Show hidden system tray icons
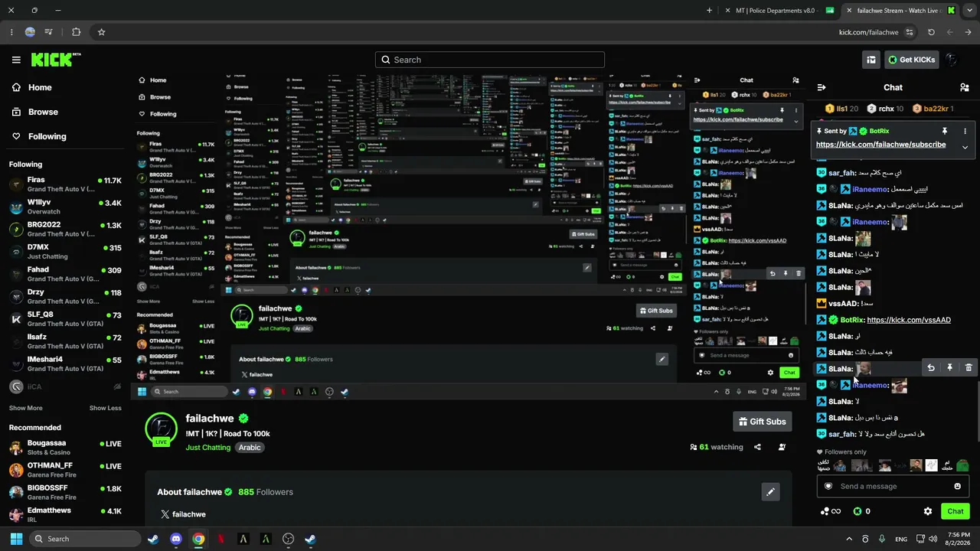Screen dimensions: 980x551 point(848,539)
